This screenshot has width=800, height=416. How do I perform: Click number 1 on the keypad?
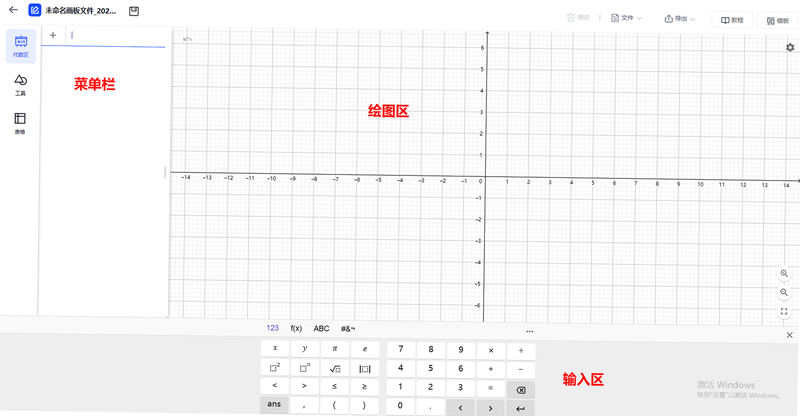coord(401,387)
